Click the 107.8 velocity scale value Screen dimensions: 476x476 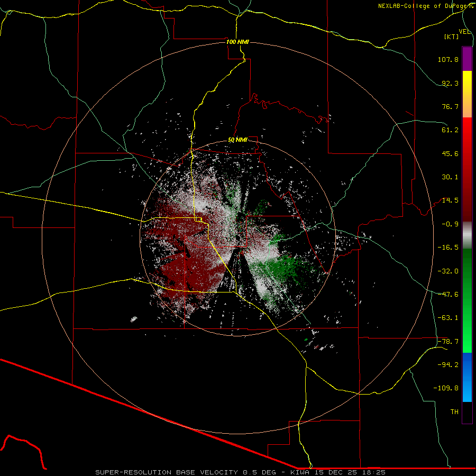[x=448, y=59]
